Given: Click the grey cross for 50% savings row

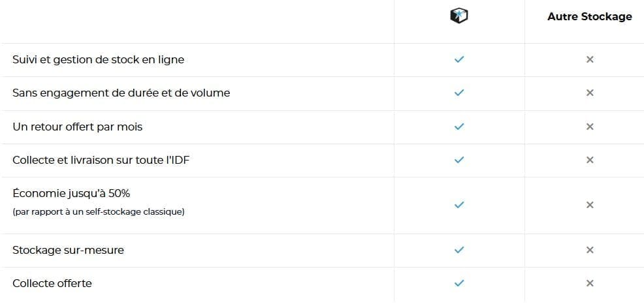Looking at the screenshot, I should click(x=590, y=205).
